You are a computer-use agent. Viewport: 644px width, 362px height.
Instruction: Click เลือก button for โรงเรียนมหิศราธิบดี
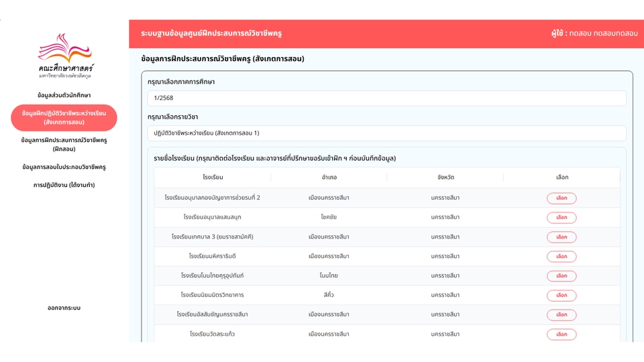click(x=561, y=257)
